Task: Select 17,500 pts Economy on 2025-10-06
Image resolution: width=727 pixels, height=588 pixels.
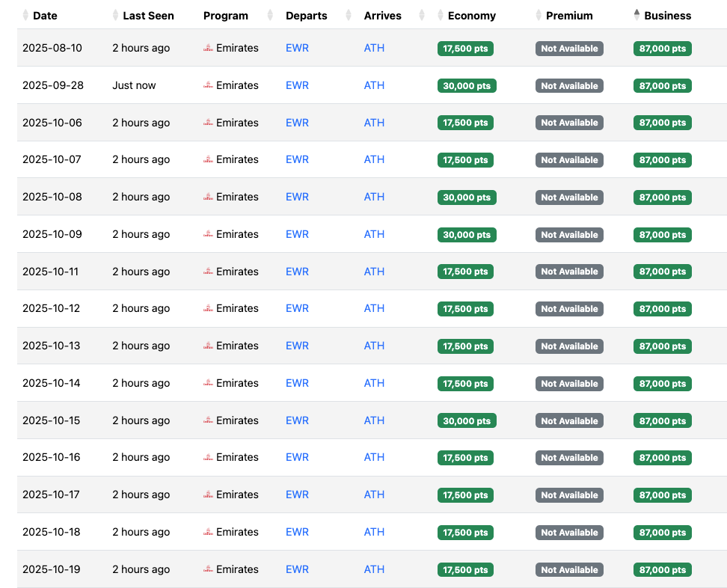Action: (x=465, y=123)
